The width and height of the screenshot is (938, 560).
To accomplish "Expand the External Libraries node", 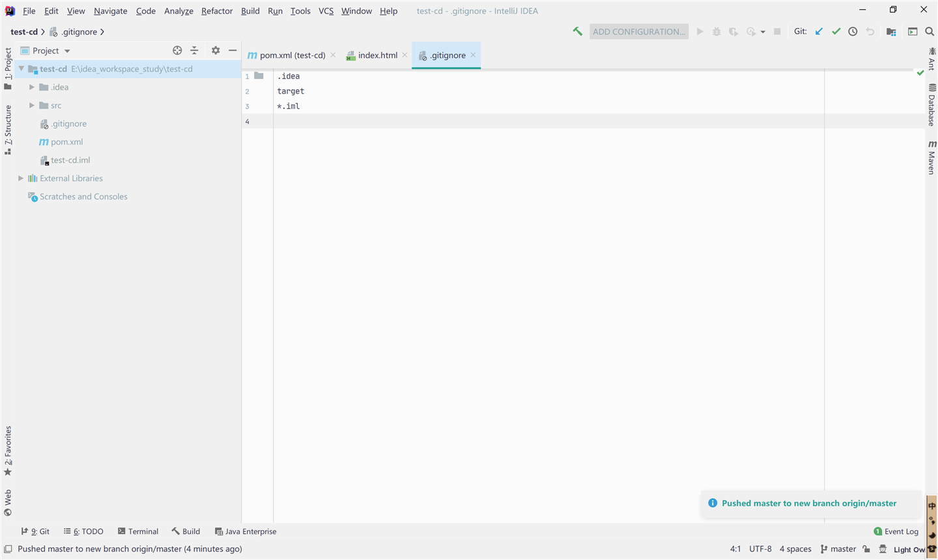I will click(21, 178).
